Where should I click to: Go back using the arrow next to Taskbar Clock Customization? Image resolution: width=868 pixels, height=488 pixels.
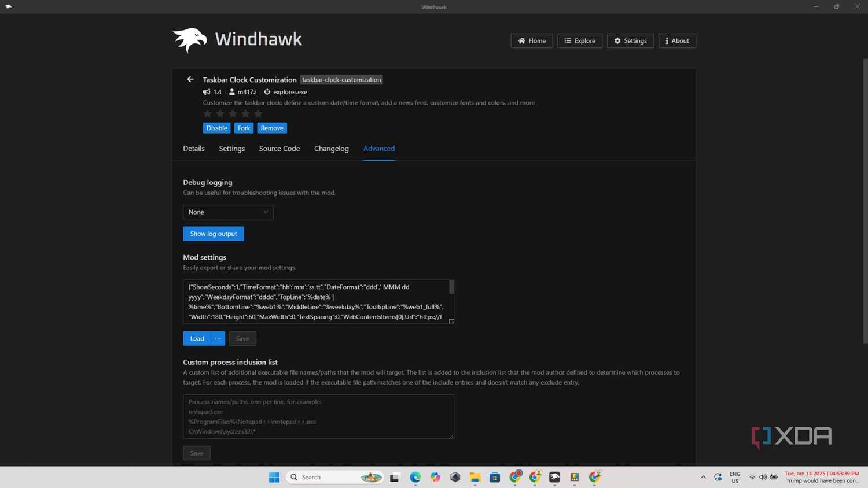(190, 79)
